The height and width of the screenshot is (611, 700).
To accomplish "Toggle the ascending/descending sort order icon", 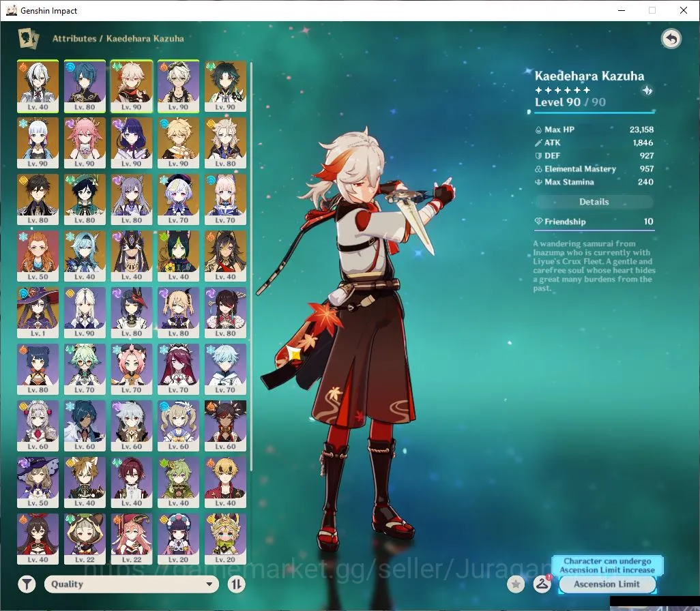I will click(236, 584).
